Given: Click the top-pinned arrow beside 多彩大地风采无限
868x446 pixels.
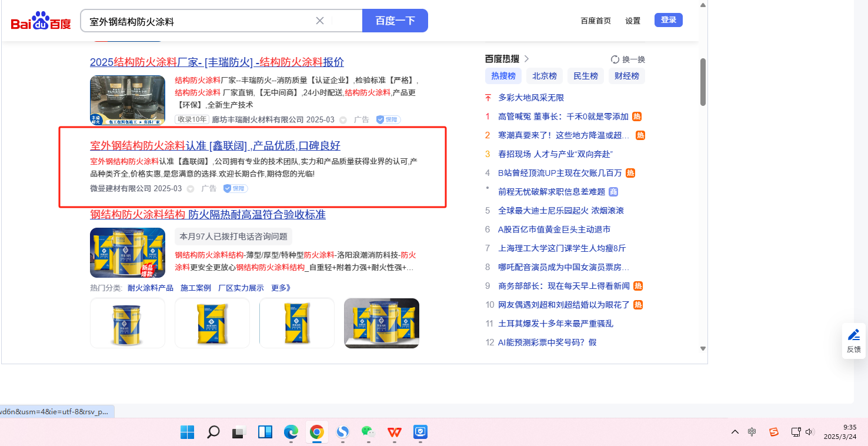Looking at the screenshot, I should (x=488, y=98).
